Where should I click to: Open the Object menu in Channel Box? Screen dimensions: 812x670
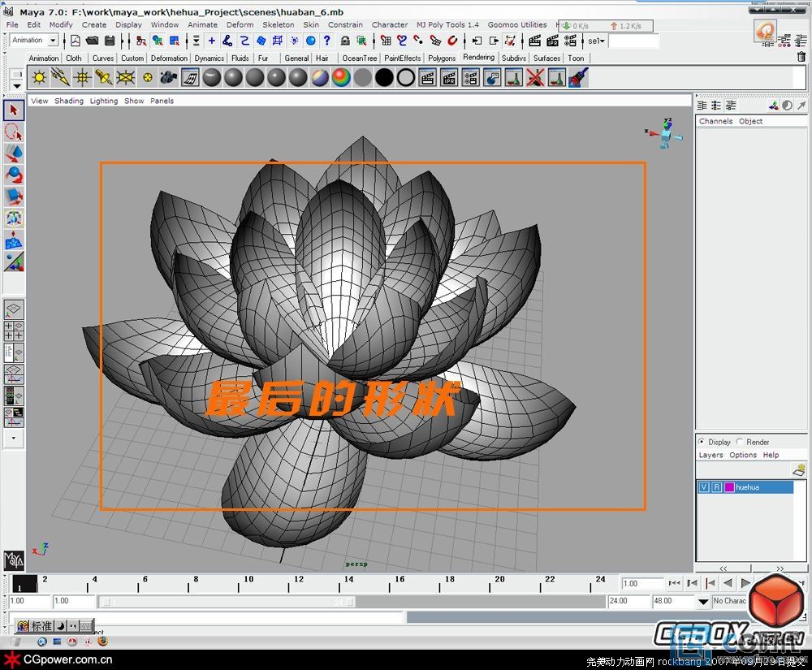750,121
